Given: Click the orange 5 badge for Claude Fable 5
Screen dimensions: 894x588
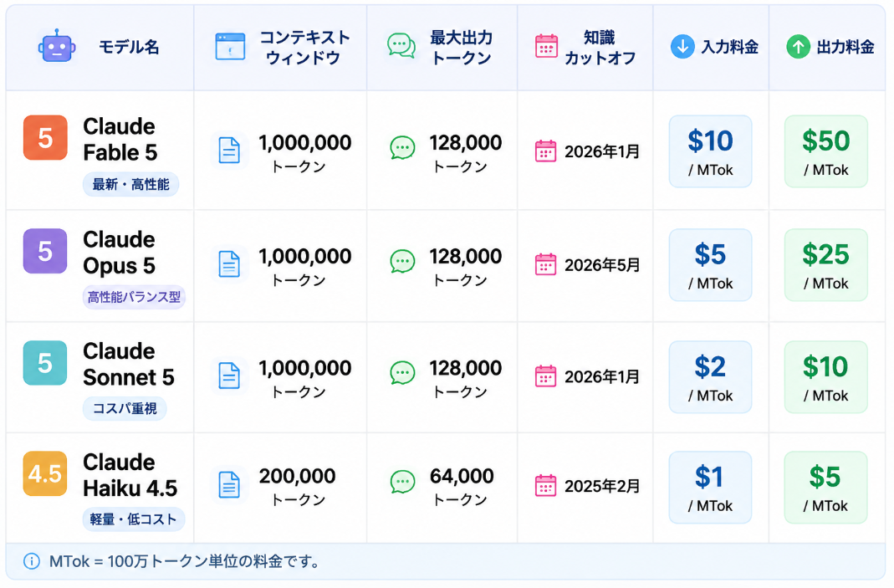Looking at the screenshot, I should tap(45, 138).
